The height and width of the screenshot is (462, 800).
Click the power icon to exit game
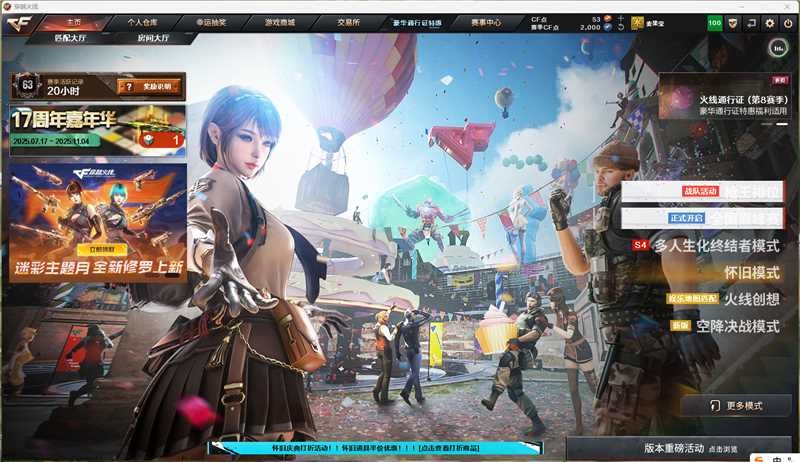click(788, 23)
